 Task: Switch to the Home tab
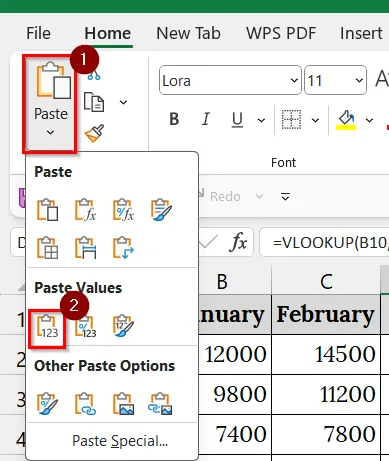(x=108, y=33)
